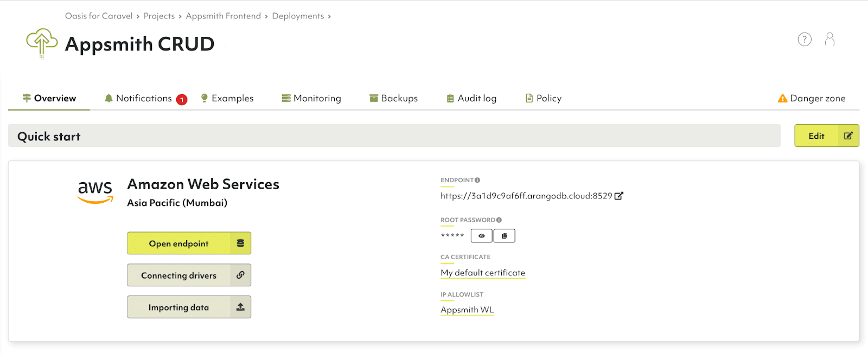Viewport: 868px width, 354px height.
Task: Click the help question mark icon
Action: [x=805, y=39]
